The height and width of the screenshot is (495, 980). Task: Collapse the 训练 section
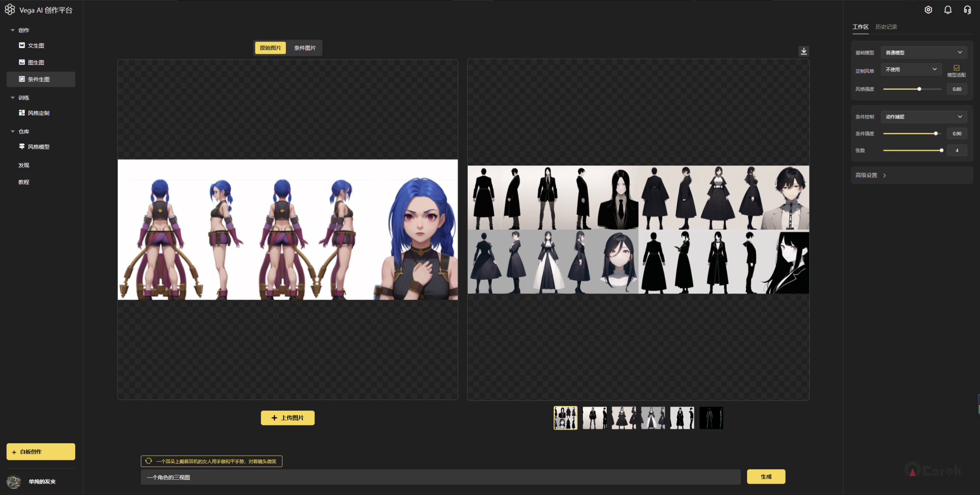click(x=12, y=98)
